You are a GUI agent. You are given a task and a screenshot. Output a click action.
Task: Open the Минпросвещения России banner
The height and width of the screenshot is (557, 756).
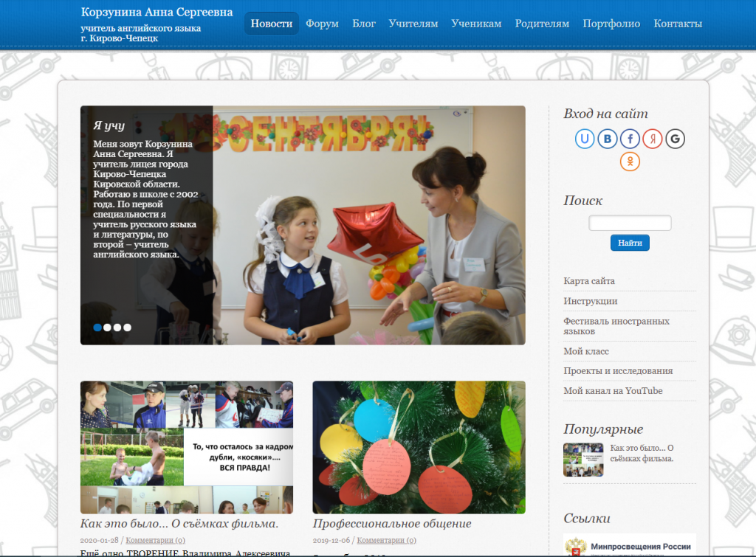pyautogui.click(x=630, y=545)
